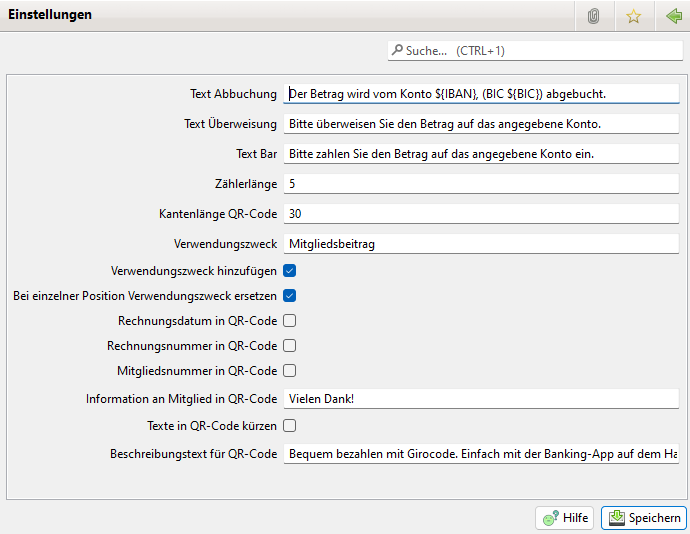Click the Beschreibungstext für QR-Code field
Image resolution: width=690 pixels, height=534 pixels.
click(x=480, y=454)
